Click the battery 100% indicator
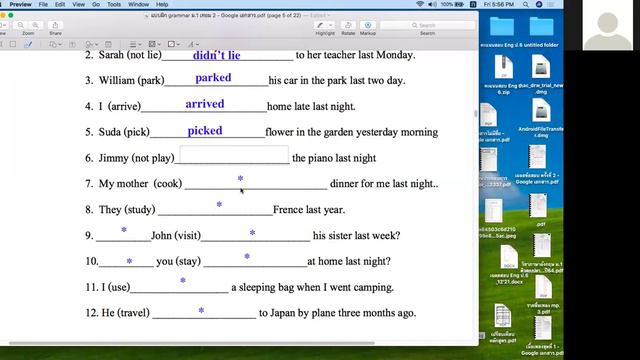 (452, 4)
